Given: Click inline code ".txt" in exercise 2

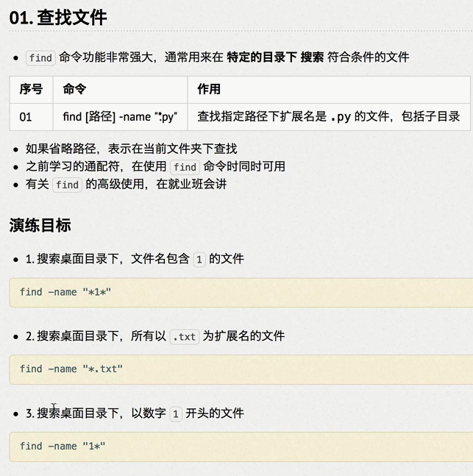Looking at the screenshot, I should tap(184, 337).
